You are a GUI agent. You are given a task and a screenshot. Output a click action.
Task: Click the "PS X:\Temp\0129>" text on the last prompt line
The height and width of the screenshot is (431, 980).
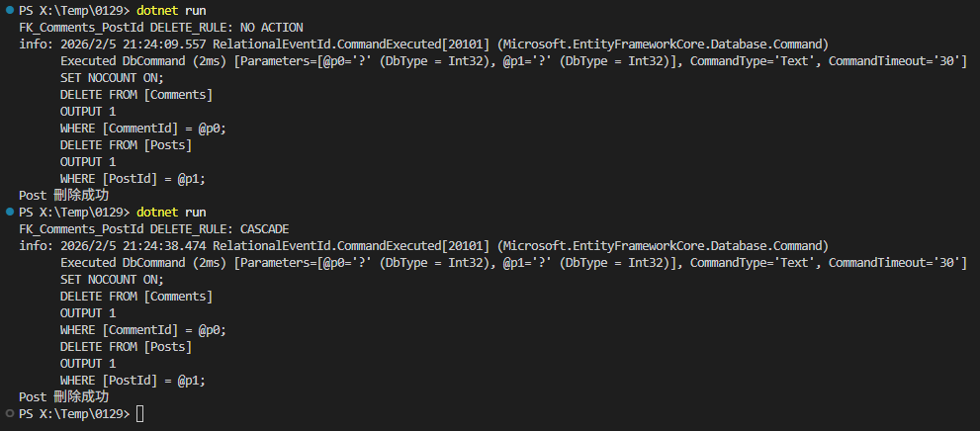click(x=74, y=413)
